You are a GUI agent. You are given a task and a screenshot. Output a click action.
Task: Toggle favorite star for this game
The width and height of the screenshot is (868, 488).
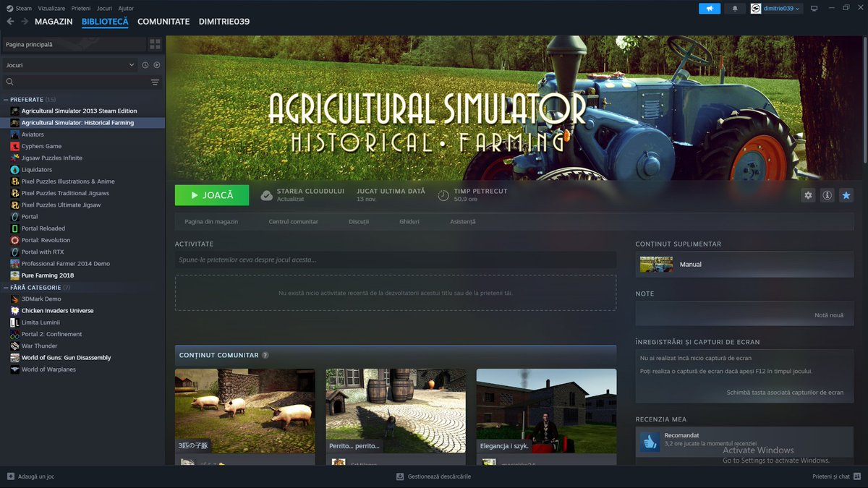click(846, 195)
